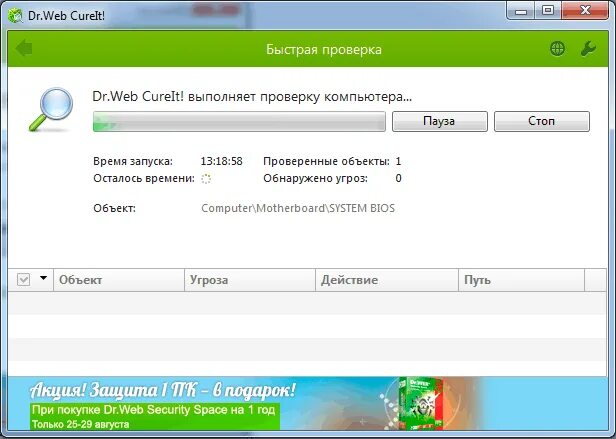
Task: Click the object path Computer\Motherboard\SYSTEM BIOS
Action: click(298, 208)
